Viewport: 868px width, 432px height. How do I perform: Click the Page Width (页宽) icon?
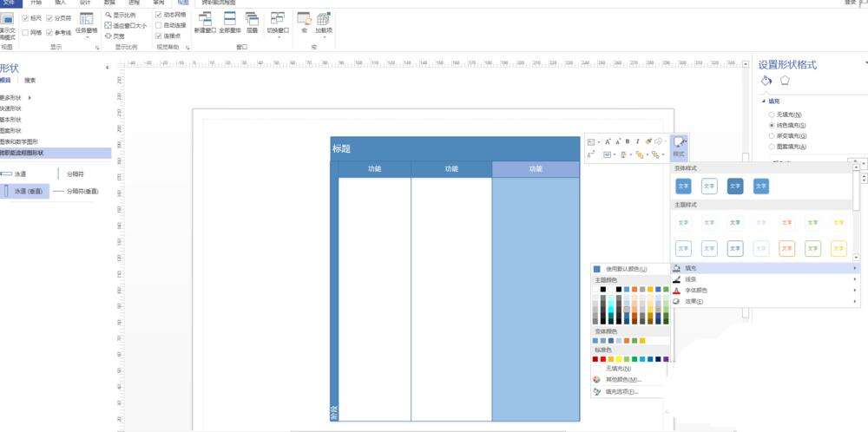click(108, 36)
